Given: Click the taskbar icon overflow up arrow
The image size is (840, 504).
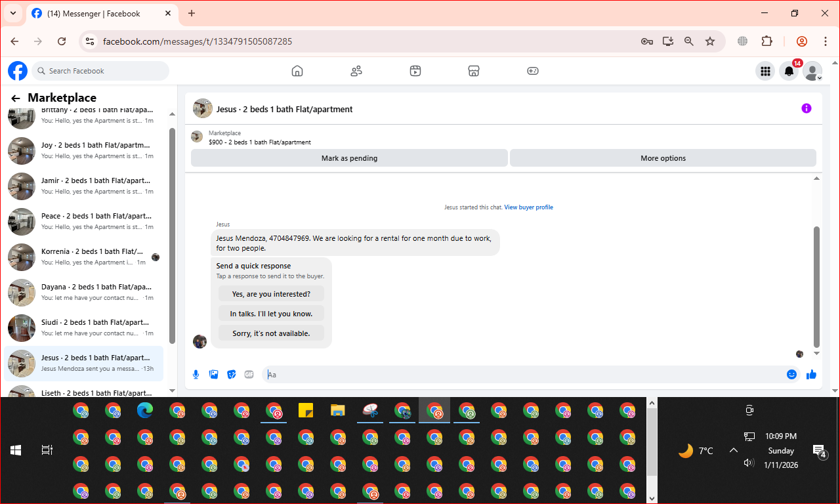Looking at the screenshot, I should (652, 403).
